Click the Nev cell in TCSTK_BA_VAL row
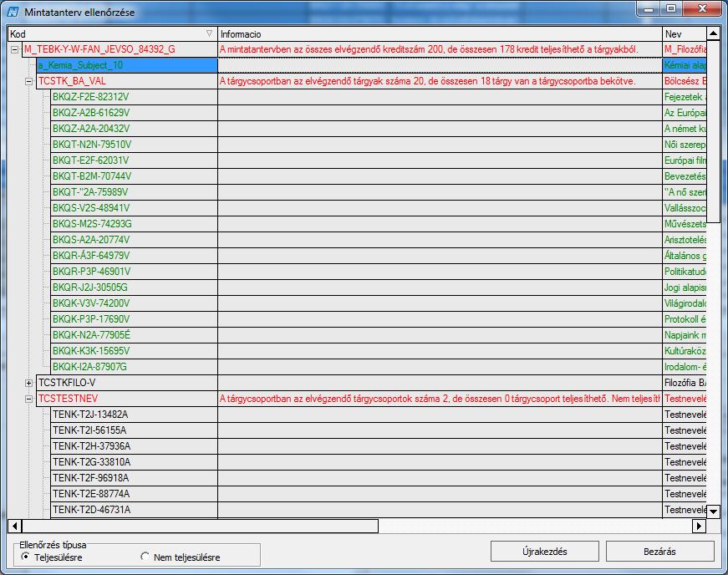 (x=685, y=81)
